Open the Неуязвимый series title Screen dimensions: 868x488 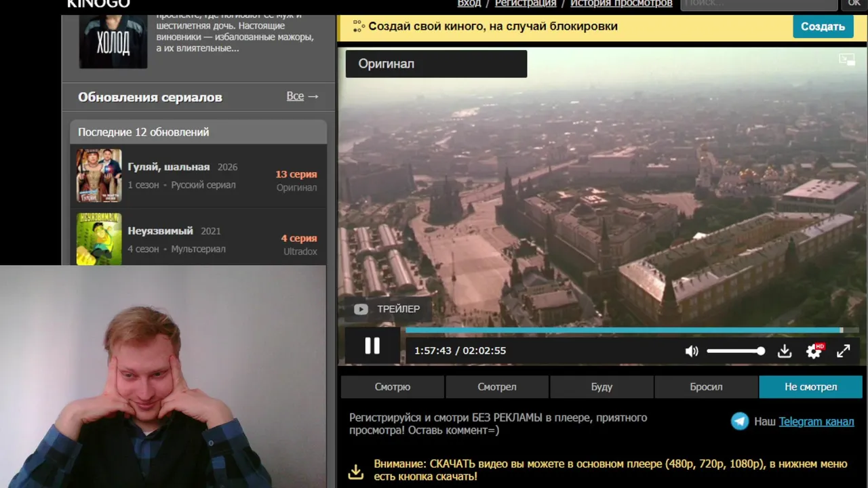tap(161, 230)
